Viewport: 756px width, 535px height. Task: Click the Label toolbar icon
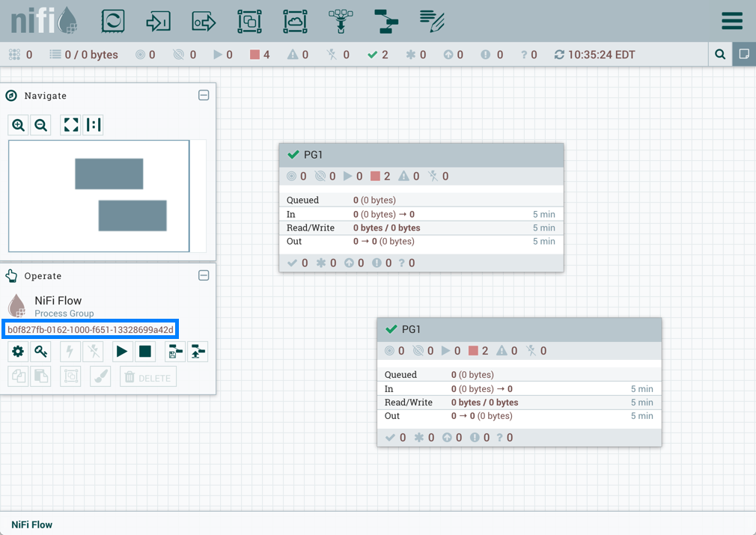coord(432,21)
